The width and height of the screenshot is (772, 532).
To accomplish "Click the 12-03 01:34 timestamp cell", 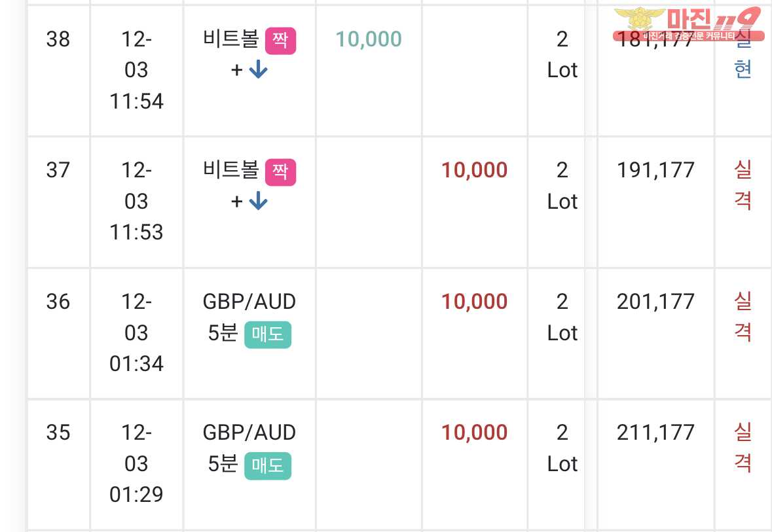I will pos(136,332).
